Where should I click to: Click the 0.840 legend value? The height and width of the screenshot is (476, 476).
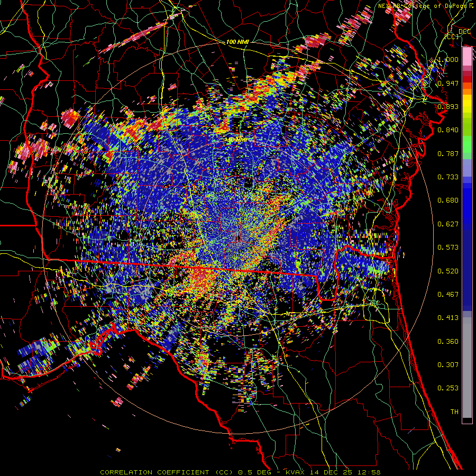pos(448,130)
